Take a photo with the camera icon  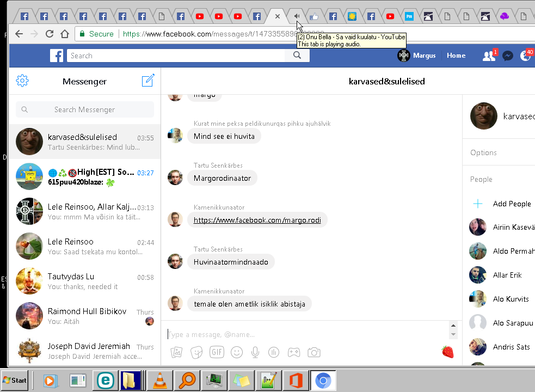coord(314,352)
